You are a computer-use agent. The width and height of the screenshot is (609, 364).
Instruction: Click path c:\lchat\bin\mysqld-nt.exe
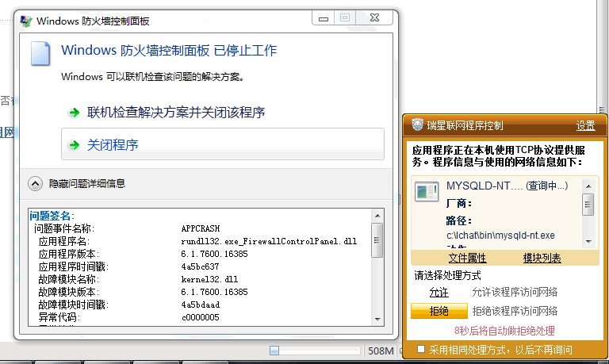pos(500,236)
